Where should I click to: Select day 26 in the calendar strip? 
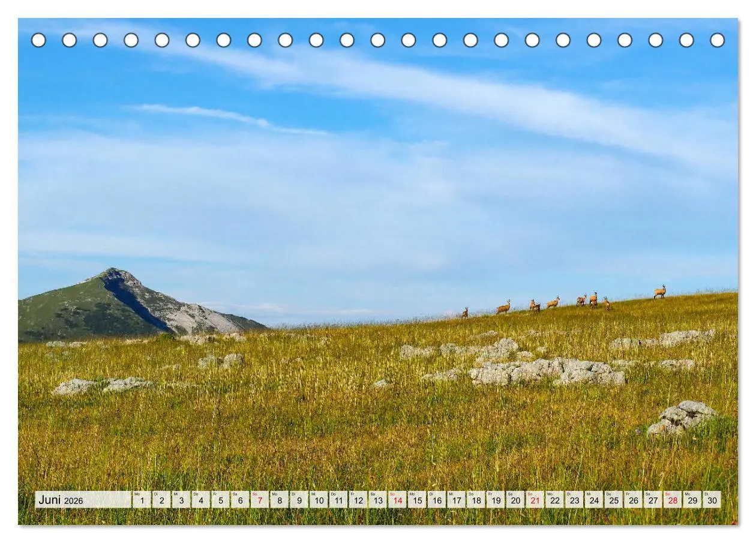coord(634,500)
